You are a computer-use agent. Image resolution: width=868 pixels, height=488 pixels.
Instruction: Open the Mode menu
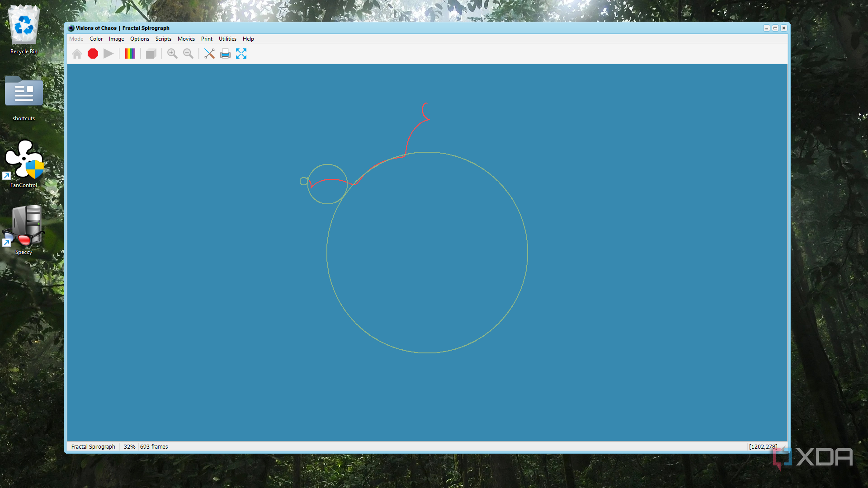pyautogui.click(x=76, y=39)
